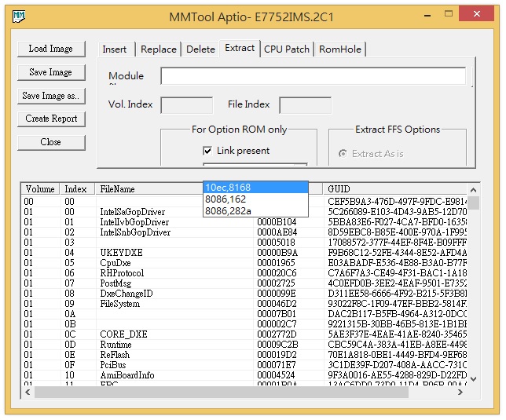Click the MMTool app icon in title bar
The width and height of the screenshot is (506, 420).
click(19, 16)
